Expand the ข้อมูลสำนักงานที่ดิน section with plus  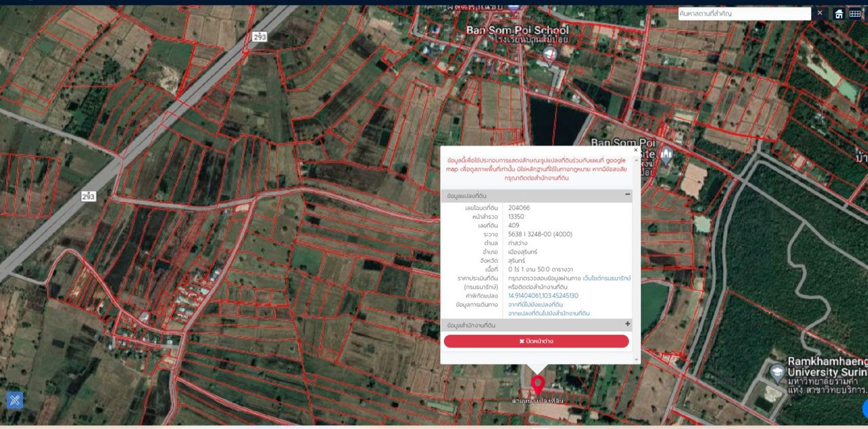(627, 325)
